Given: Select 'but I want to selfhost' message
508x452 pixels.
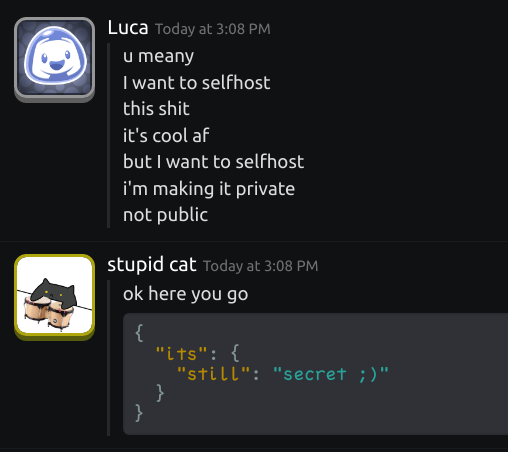Looking at the screenshot, I should pyautogui.click(x=214, y=162).
